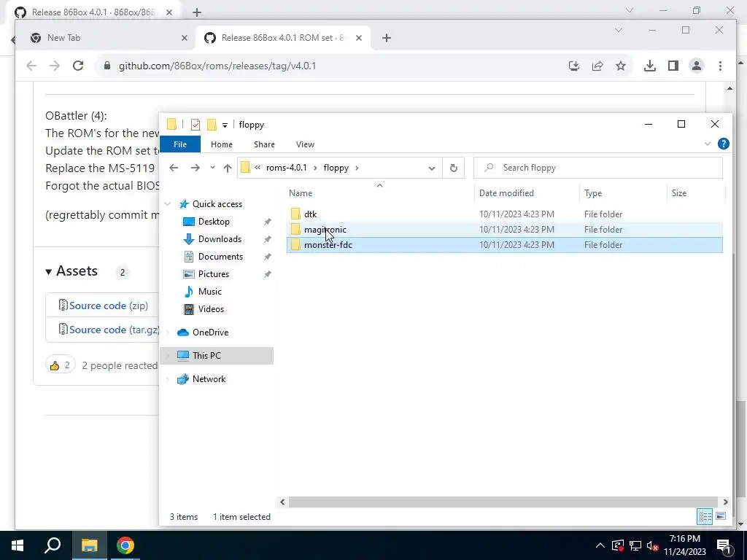Open Documents in Quick access

(x=220, y=257)
